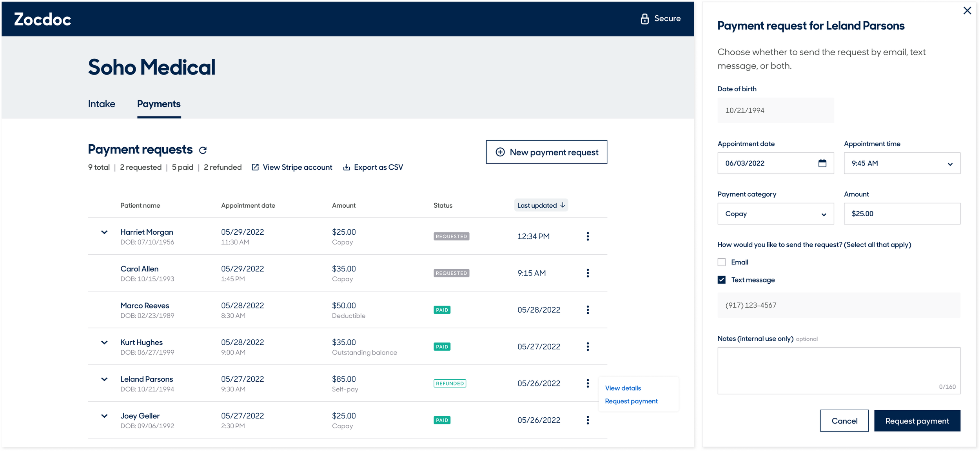
Task: Switch to the Intake tab
Action: tap(102, 104)
